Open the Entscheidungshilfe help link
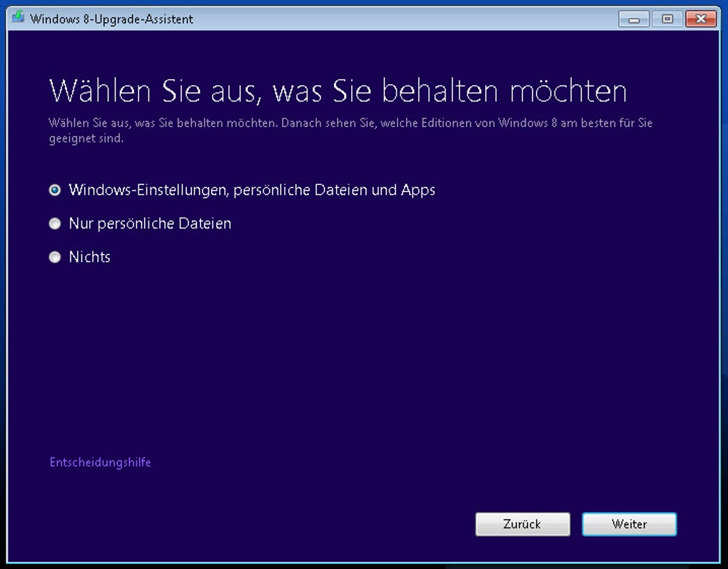Viewport: 728px width, 569px height. (101, 462)
